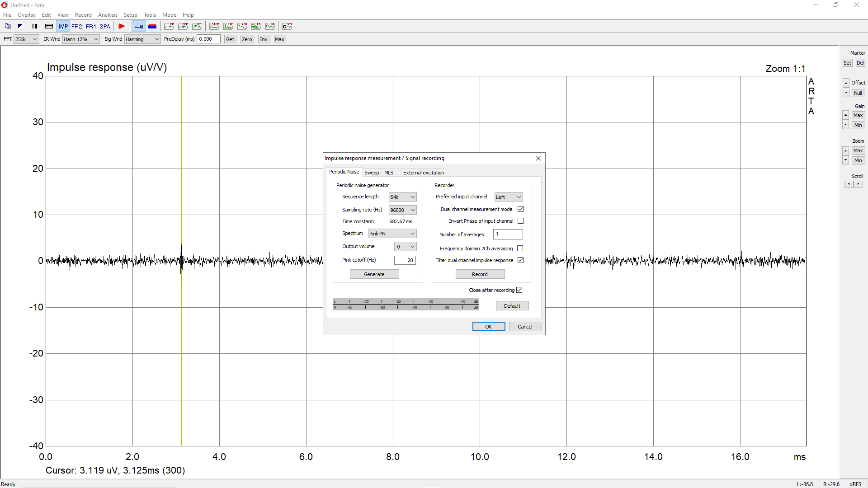Show the STEP response graph
Viewport: 868px width, 488px height.
coord(214,26)
